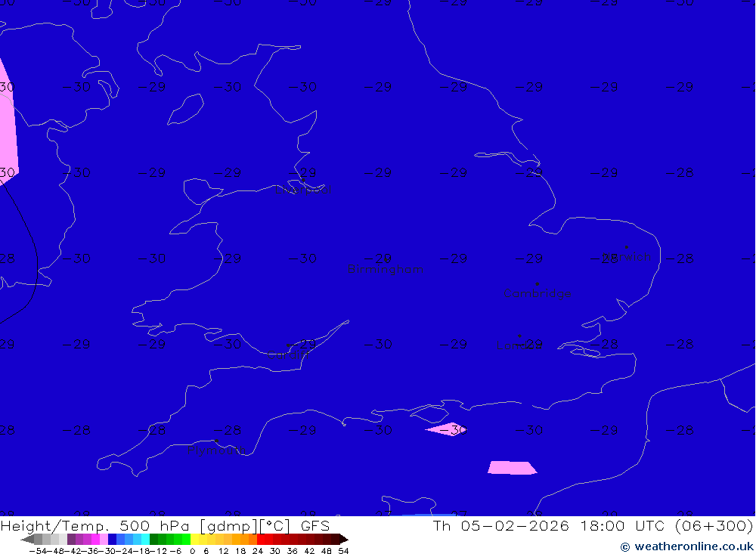Click the Cambridge city label

pyautogui.click(x=537, y=293)
